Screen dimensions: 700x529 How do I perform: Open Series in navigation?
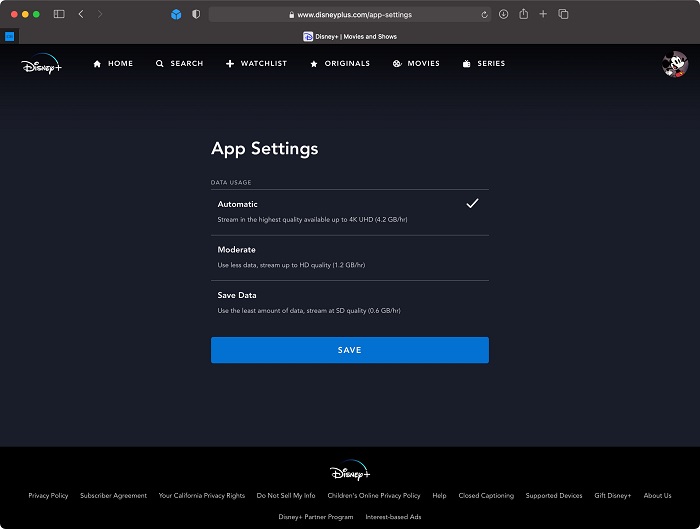pyautogui.click(x=483, y=63)
